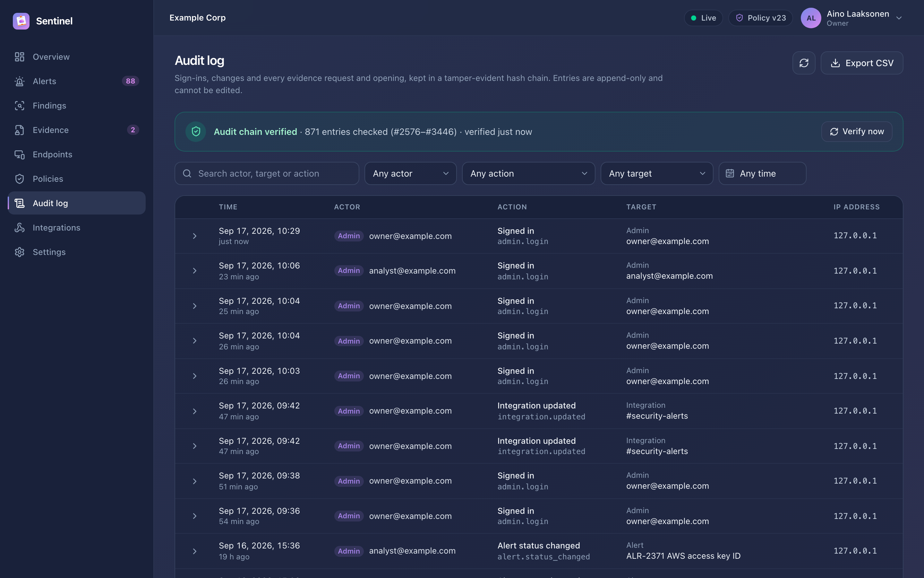The image size is (924, 578).
Task: Open the Alerts section
Action: [76, 81]
